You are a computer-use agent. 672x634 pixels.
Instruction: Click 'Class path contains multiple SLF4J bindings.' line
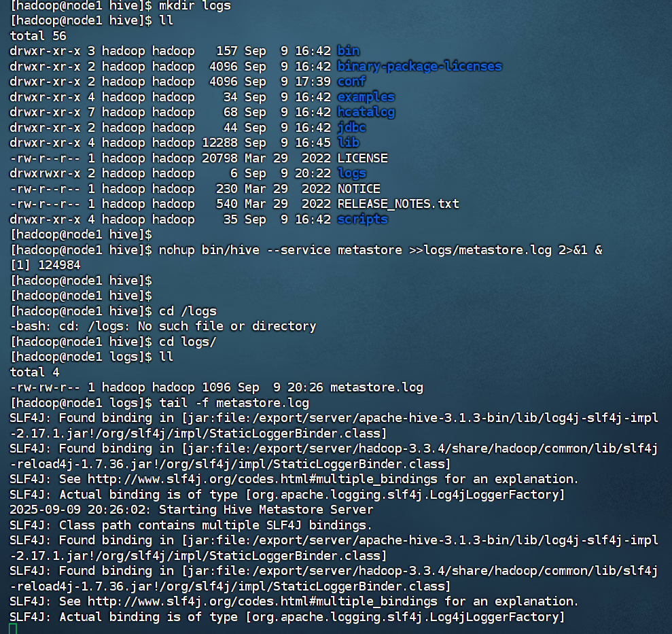click(215, 525)
